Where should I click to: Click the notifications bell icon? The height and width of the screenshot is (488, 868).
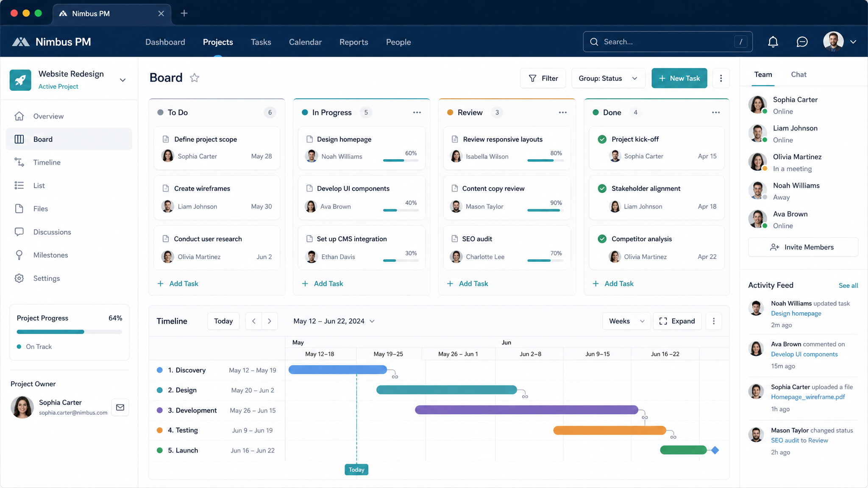[x=773, y=42]
